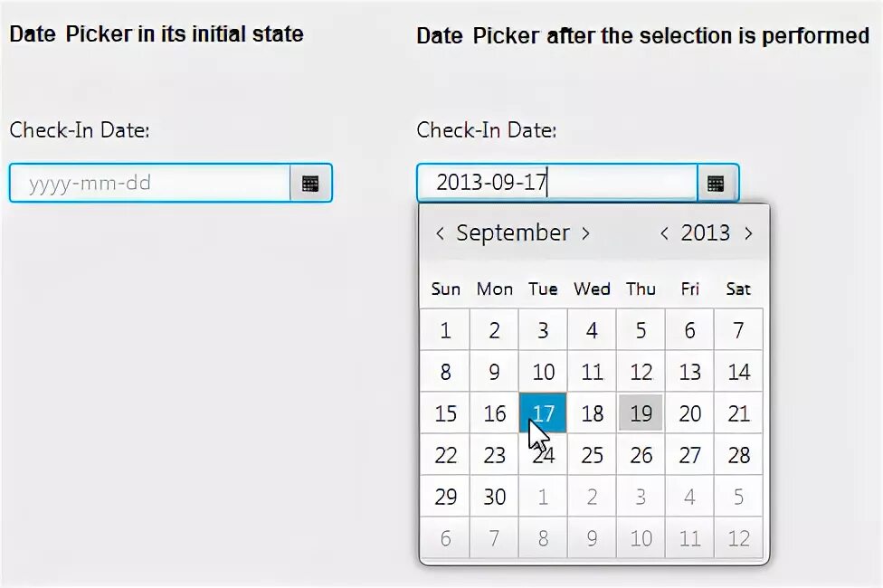Select Sunday the 22nd
The width and height of the screenshot is (883, 588).
(x=445, y=455)
